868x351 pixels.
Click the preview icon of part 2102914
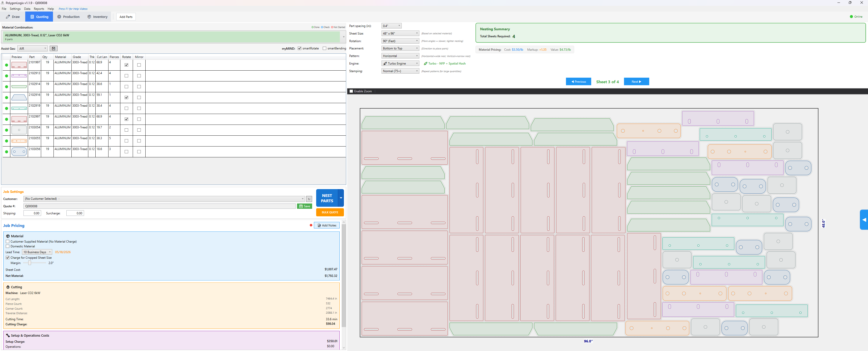pos(19,86)
